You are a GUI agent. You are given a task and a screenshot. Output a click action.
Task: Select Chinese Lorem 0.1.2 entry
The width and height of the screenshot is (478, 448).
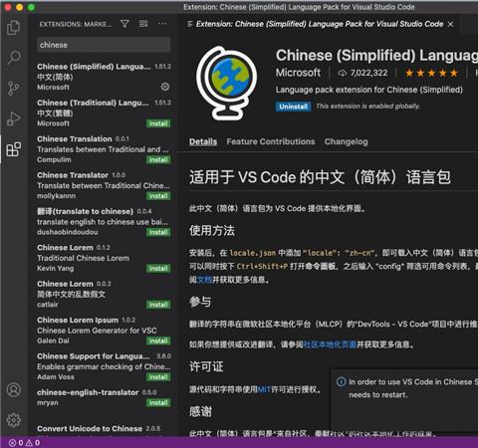104,258
